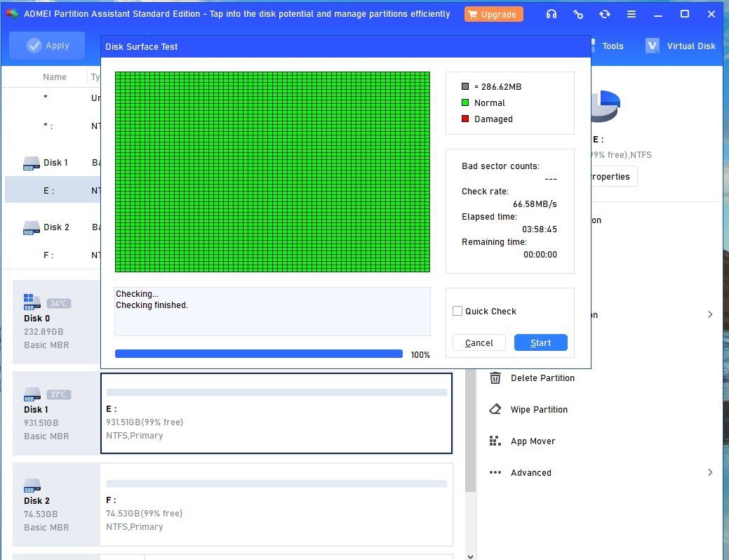729x560 pixels.
Task: Click the disk test progress bar
Action: click(x=258, y=354)
